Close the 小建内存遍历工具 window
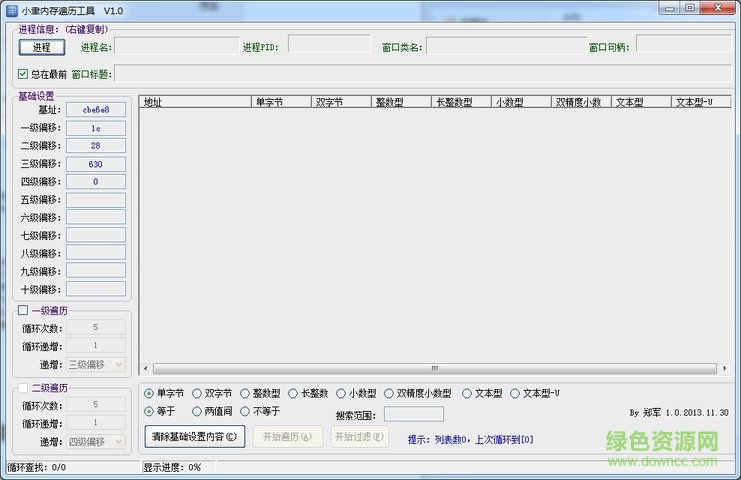Image resolution: width=741 pixels, height=480 pixels. pyautogui.click(x=718, y=8)
